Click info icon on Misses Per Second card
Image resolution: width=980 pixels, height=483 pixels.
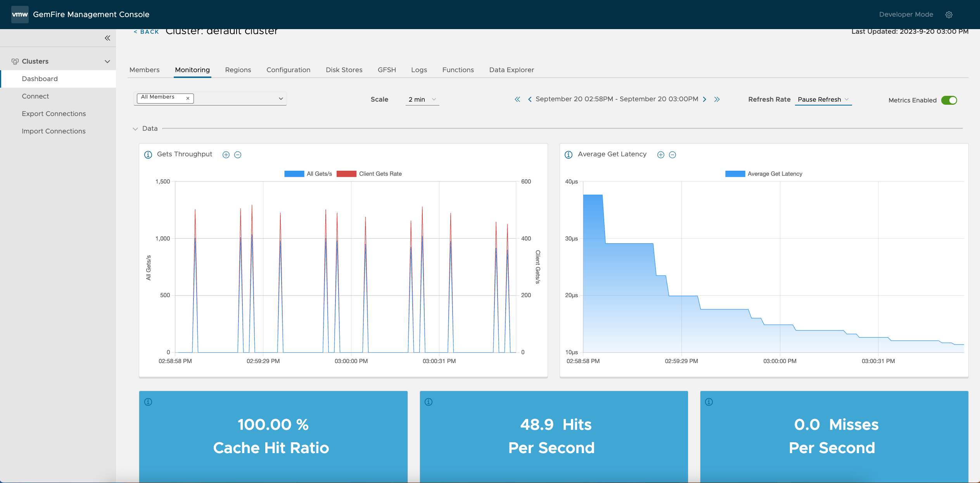pos(709,402)
